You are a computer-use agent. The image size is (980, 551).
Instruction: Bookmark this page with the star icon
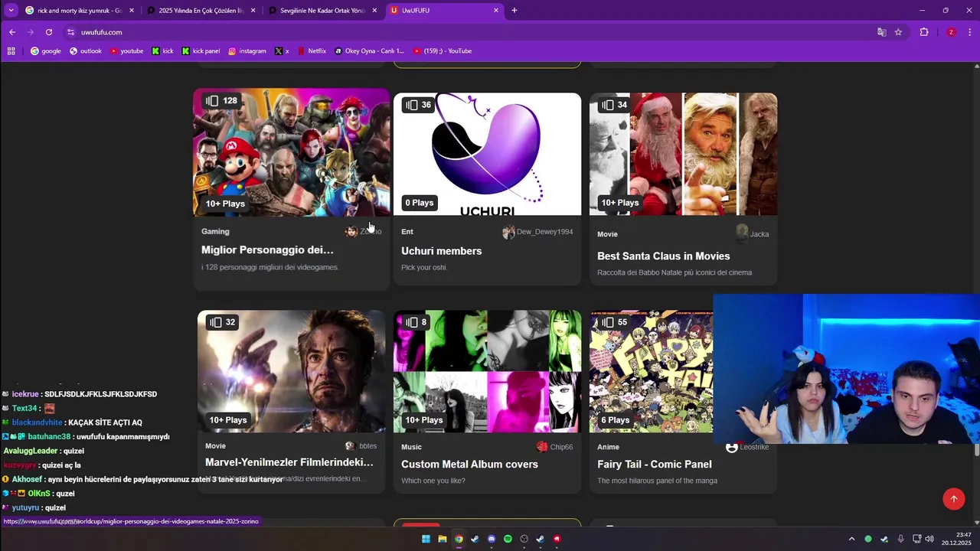pos(898,32)
